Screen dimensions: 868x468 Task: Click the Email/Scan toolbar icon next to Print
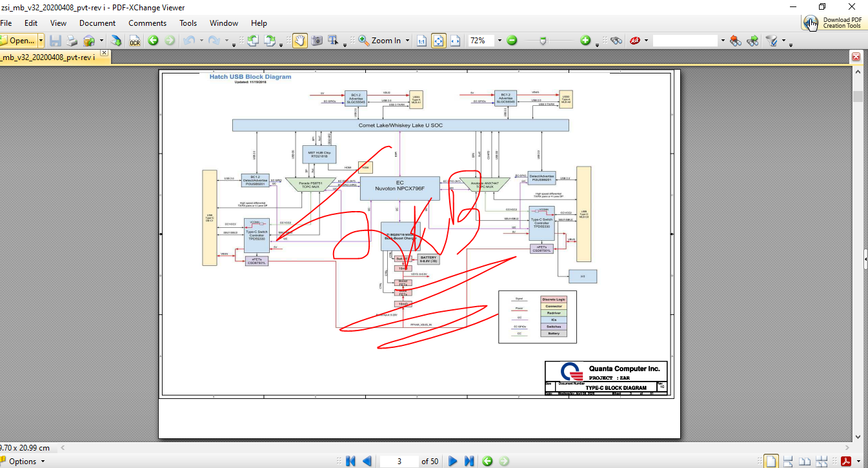point(88,41)
